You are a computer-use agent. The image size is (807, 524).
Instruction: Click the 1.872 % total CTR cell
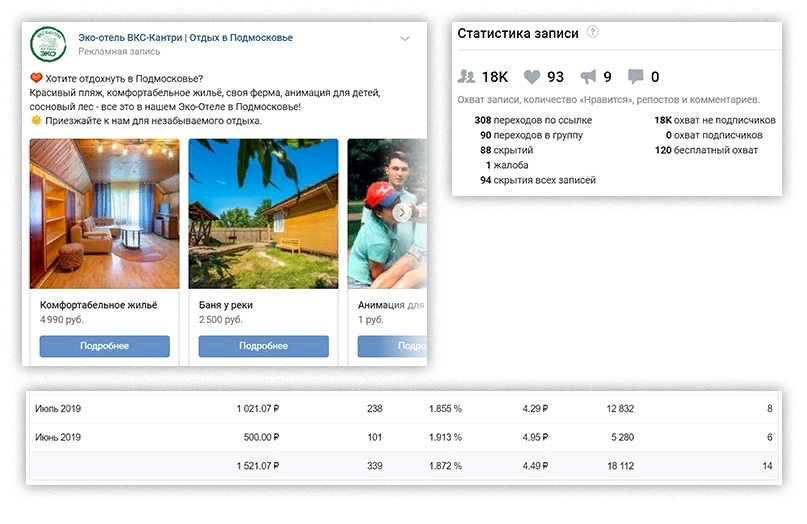point(445,466)
